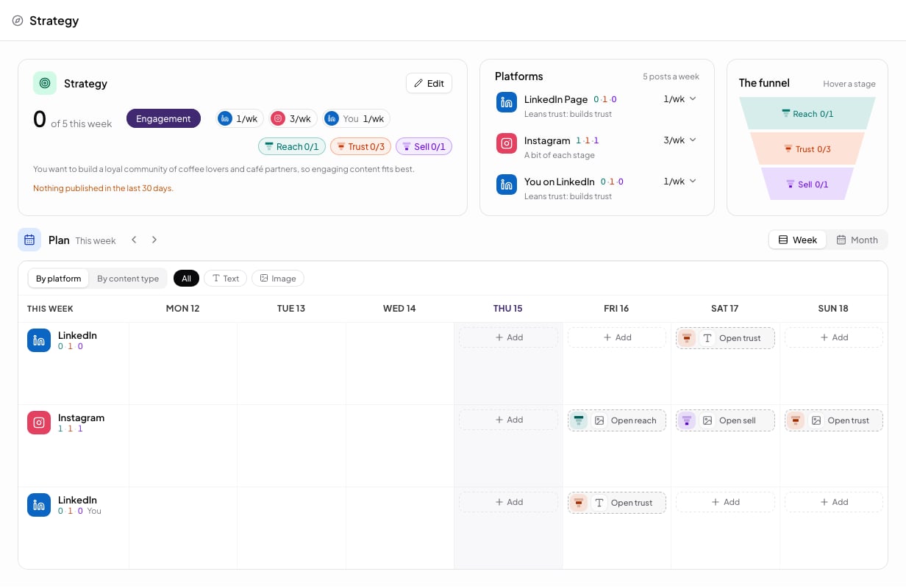Click Instagram icon in Platforms panel

point(507,143)
